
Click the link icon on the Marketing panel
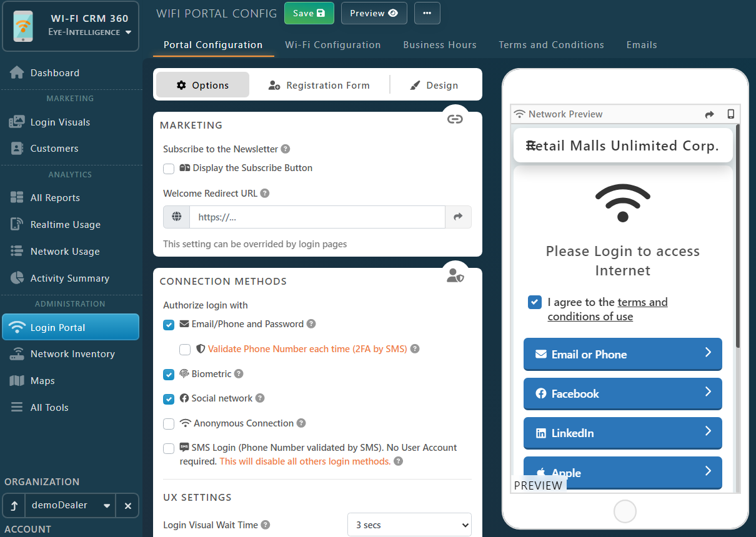point(455,119)
